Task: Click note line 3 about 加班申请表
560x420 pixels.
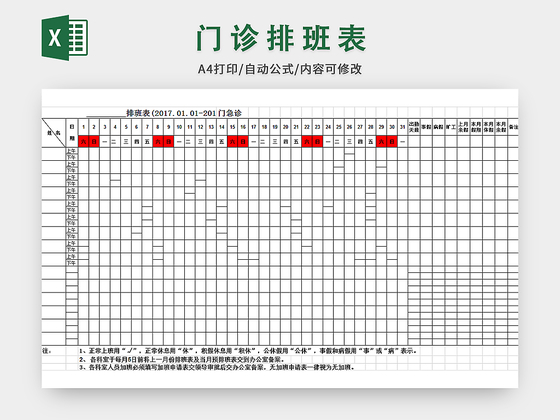Action: [x=216, y=367]
